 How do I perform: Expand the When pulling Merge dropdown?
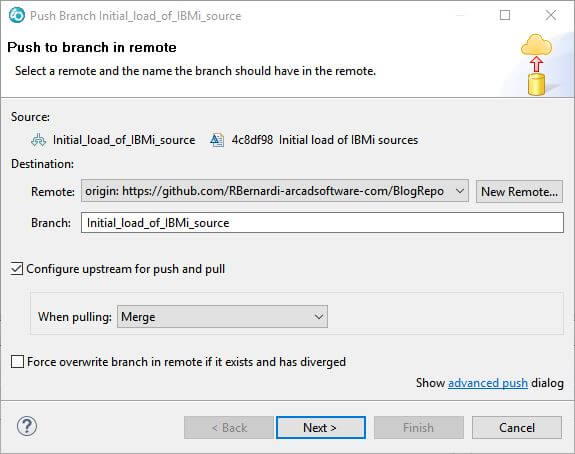coord(222,316)
